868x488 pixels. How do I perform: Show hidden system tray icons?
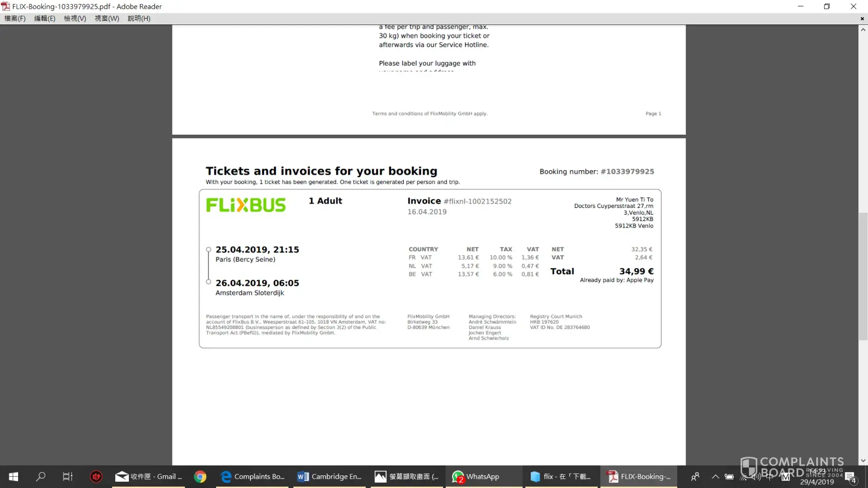coord(715,477)
